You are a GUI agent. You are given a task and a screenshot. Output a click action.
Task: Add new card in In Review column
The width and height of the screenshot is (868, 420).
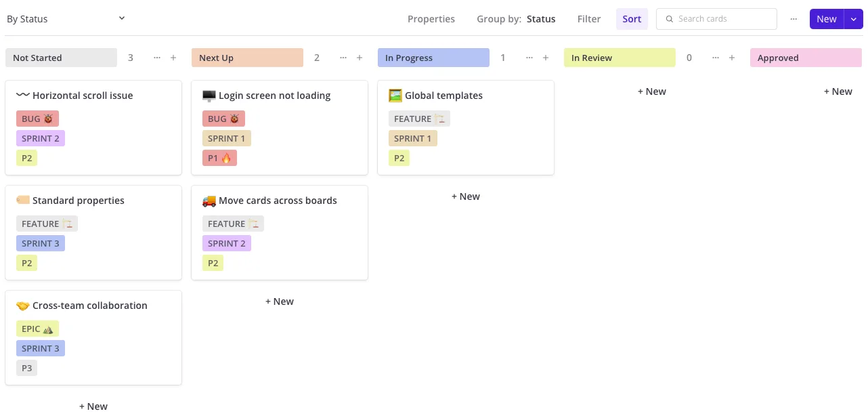click(652, 91)
